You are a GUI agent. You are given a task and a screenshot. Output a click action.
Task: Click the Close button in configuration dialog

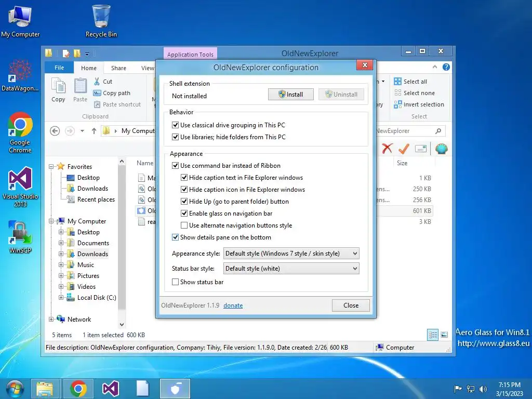351,305
